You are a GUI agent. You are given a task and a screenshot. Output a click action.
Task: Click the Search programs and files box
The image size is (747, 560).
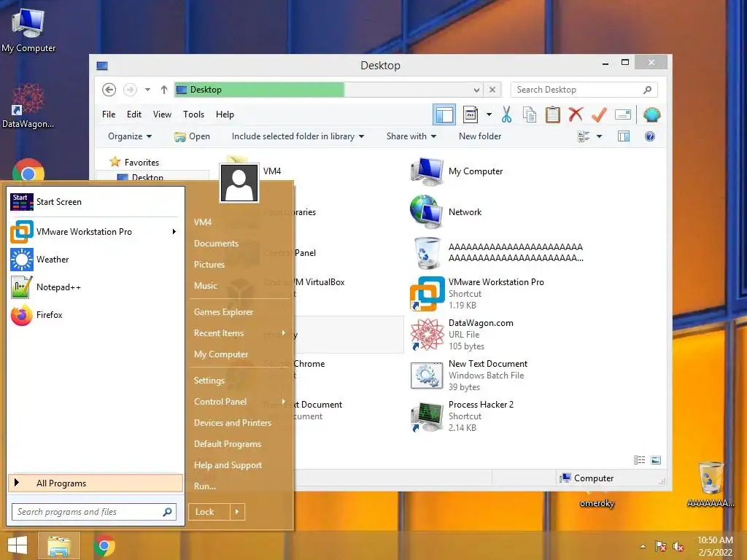click(94, 512)
